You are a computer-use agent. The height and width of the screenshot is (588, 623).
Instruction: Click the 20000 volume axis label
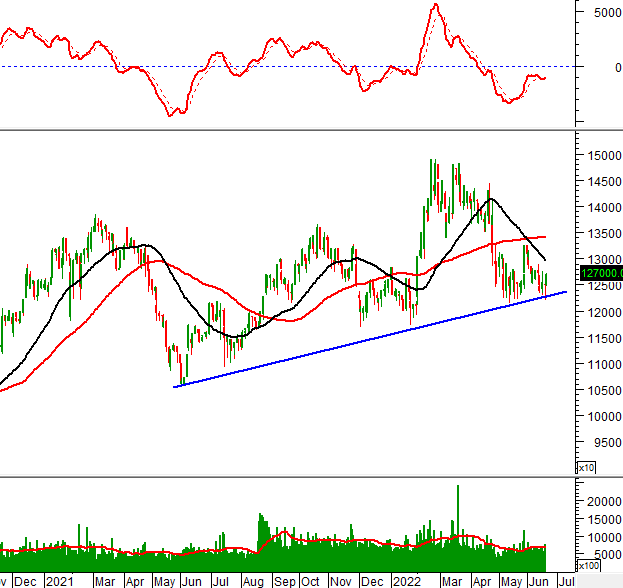(600, 500)
